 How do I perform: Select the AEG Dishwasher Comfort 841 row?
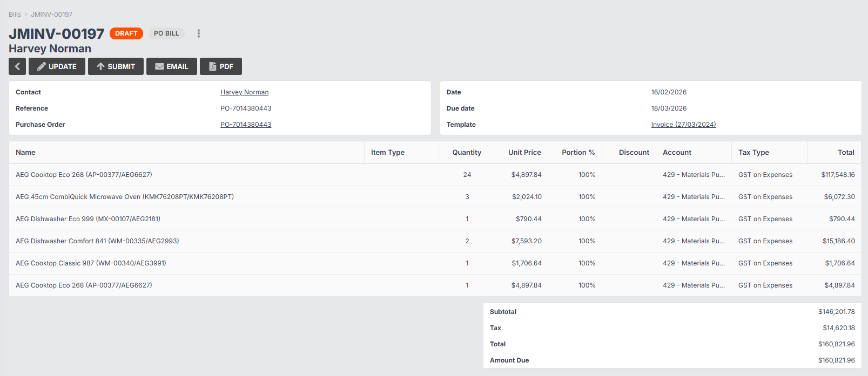435,241
